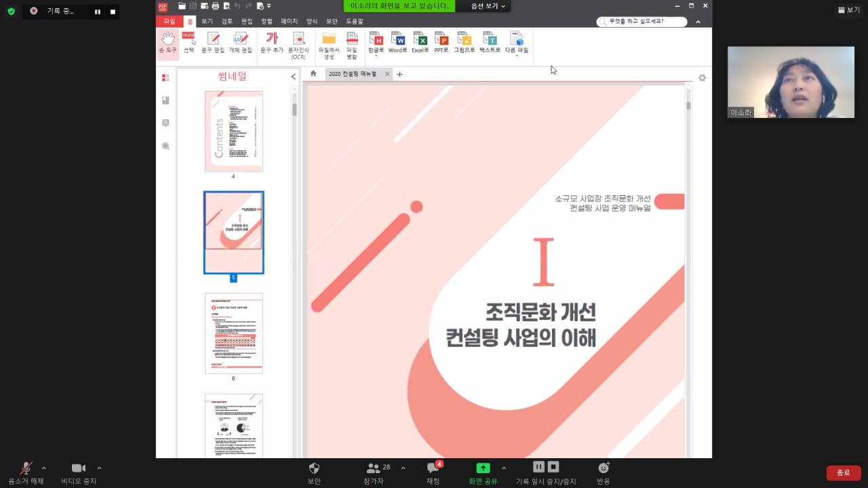
Task: Open the bookmarks panel in the sidebar
Action: click(x=165, y=100)
